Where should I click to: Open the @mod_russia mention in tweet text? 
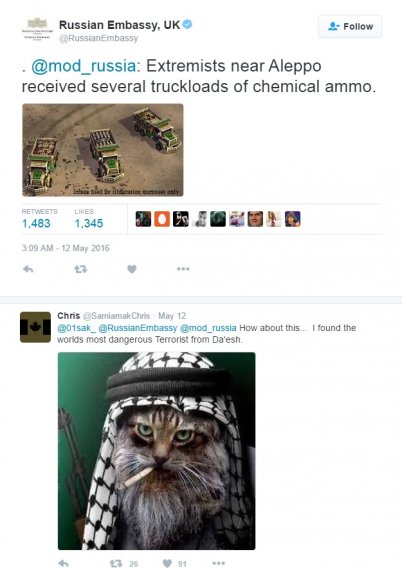(84, 66)
